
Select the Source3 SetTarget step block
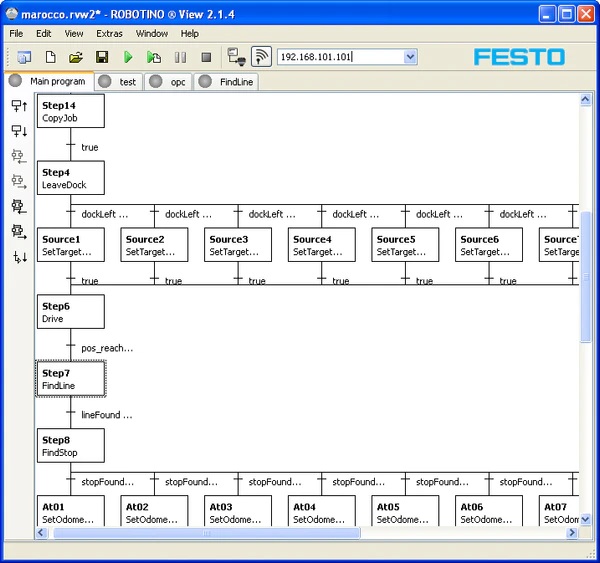click(x=238, y=246)
